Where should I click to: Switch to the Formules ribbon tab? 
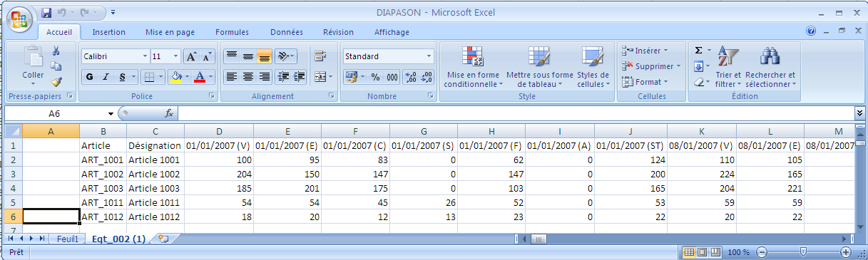232,32
